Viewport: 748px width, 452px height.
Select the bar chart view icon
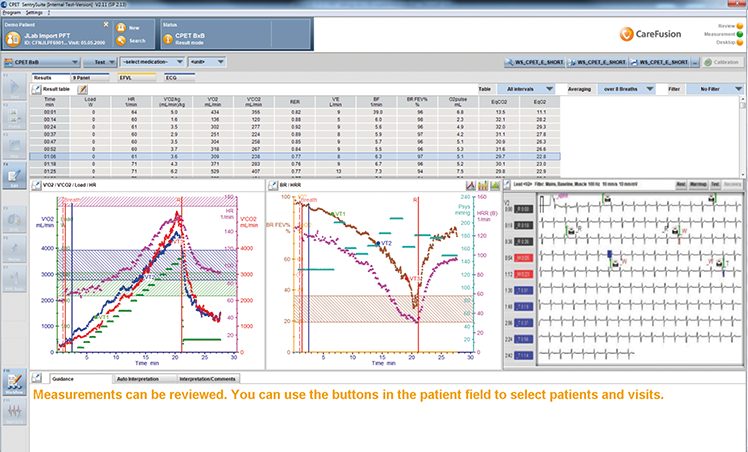tap(483, 185)
